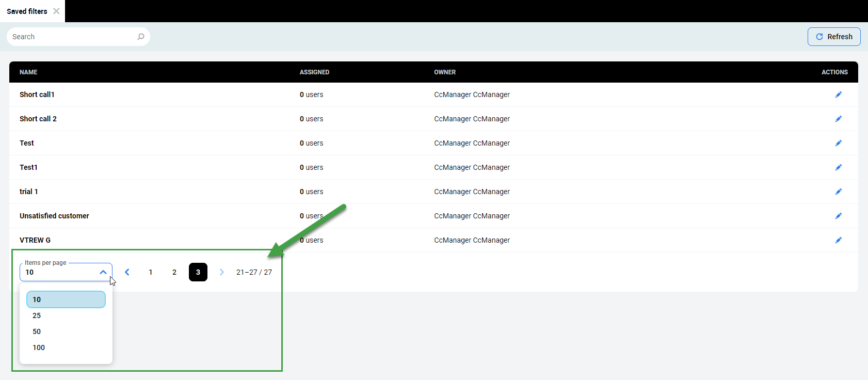
Task: Pick 100 from the items per page list
Action: (39, 347)
